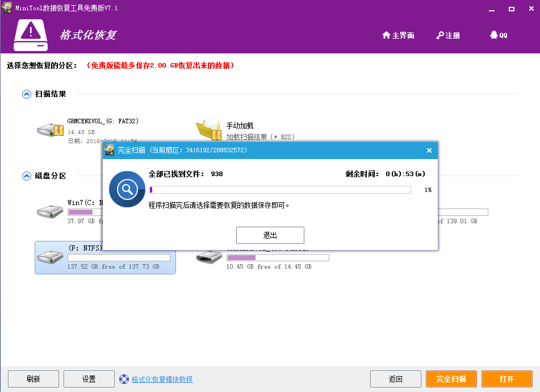Click the 剩余时间 0(h):53(m) text
Image resolution: width=540 pixels, height=392 pixels.
(386, 174)
